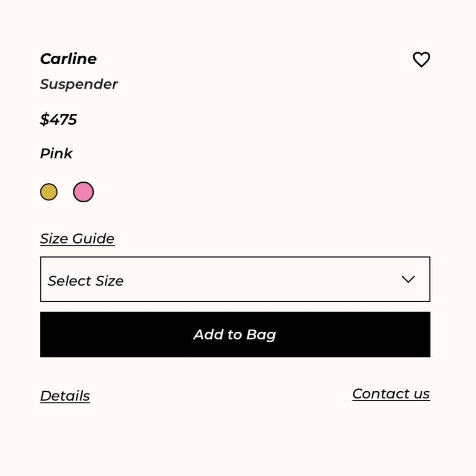Expand the Details section
Screen dimensions: 476x476
pos(65,396)
